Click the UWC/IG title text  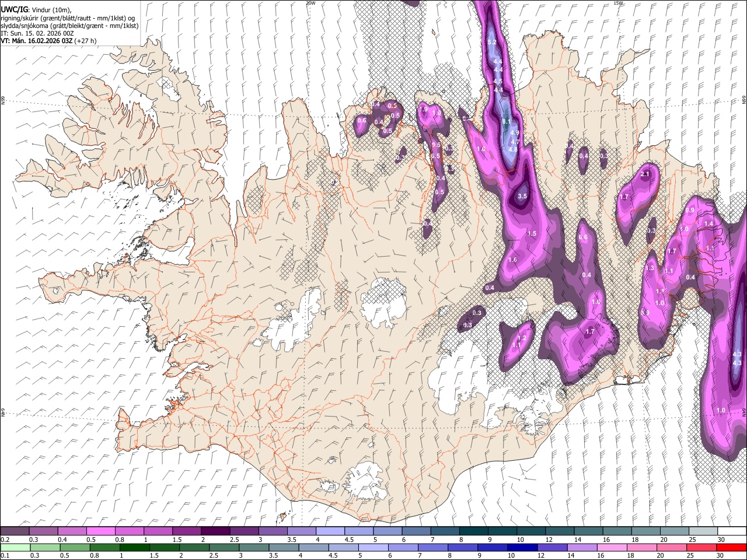(x=13, y=9)
